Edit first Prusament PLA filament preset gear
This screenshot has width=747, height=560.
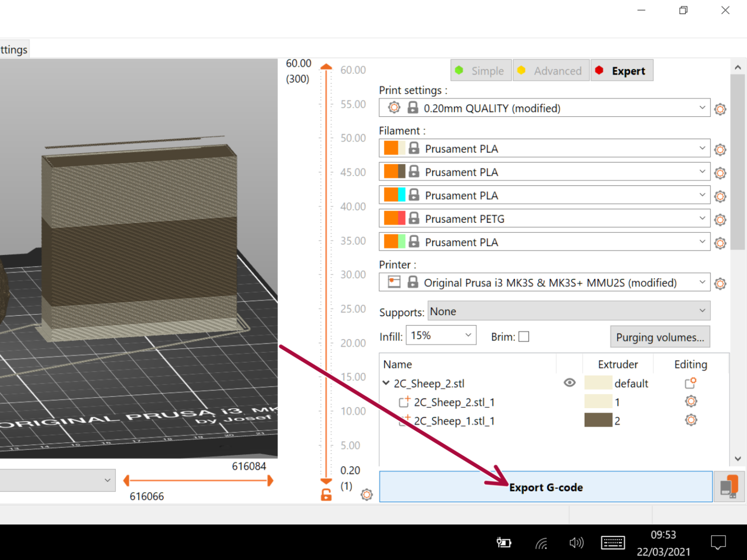coord(720,149)
